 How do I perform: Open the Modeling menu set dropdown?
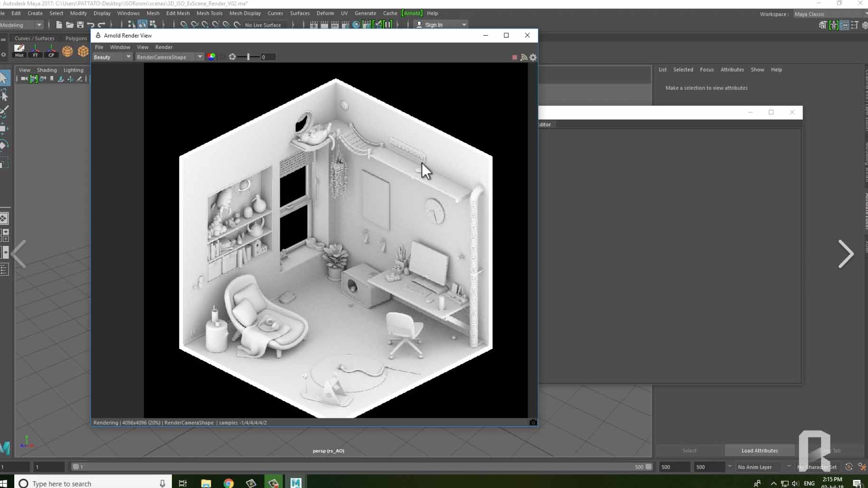[21, 25]
